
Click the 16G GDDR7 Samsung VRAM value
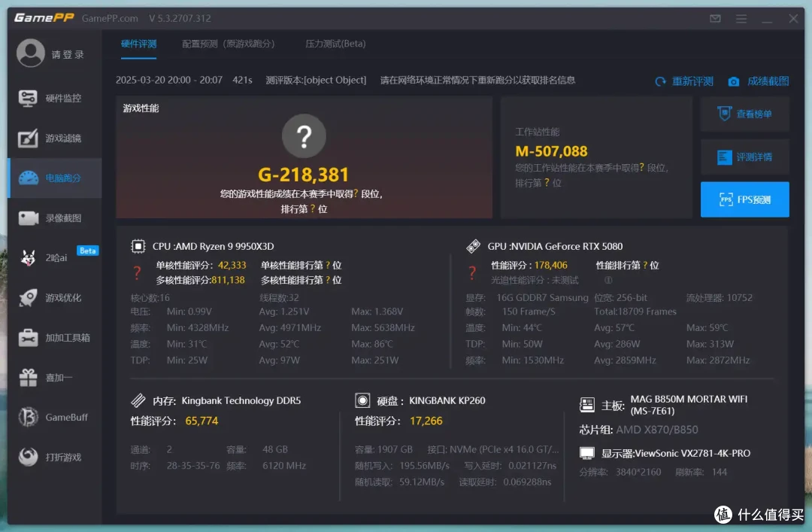[x=542, y=298]
